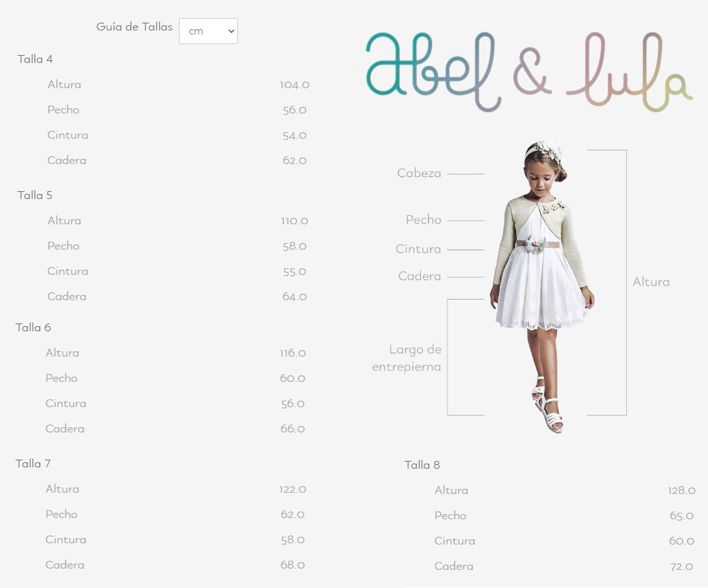
Task: Click Talla 4 Altura value 104.0
Action: point(294,85)
